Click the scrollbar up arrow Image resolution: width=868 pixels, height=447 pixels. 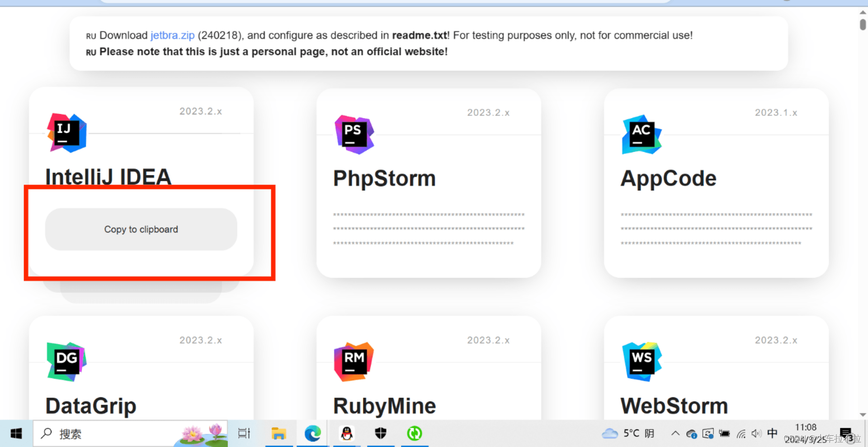point(863,12)
